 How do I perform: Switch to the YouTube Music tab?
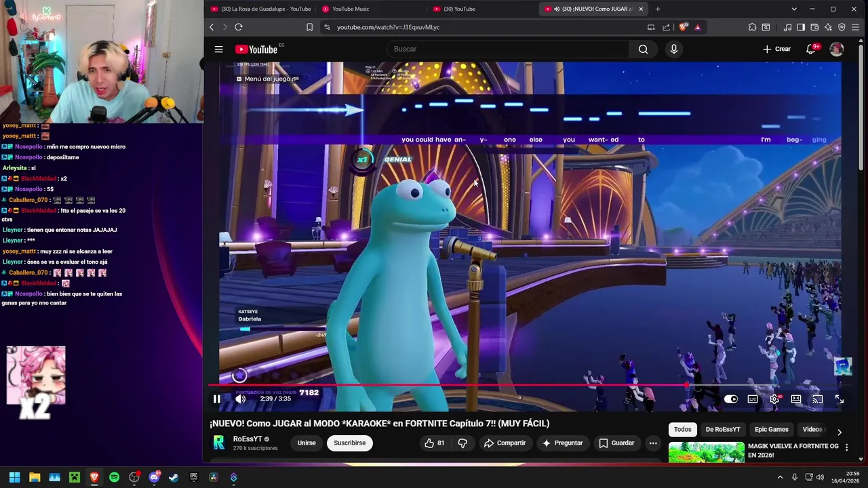[370, 9]
